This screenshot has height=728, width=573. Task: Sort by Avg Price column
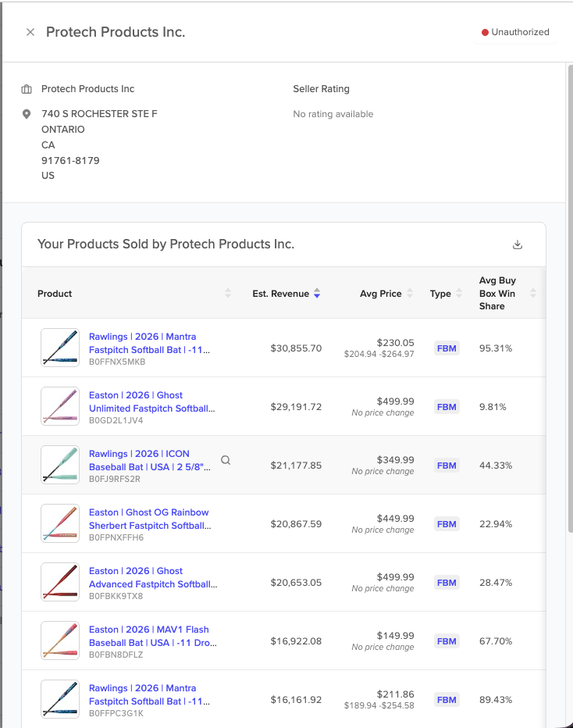click(x=410, y=293)
